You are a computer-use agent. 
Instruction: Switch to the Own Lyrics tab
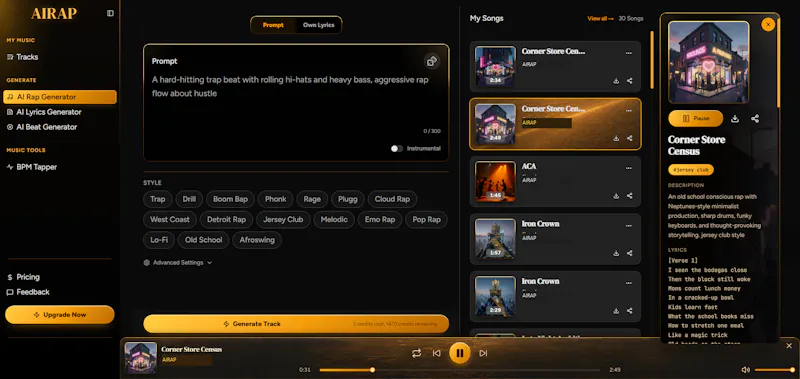pyautogui.click(x=318, y=25)
